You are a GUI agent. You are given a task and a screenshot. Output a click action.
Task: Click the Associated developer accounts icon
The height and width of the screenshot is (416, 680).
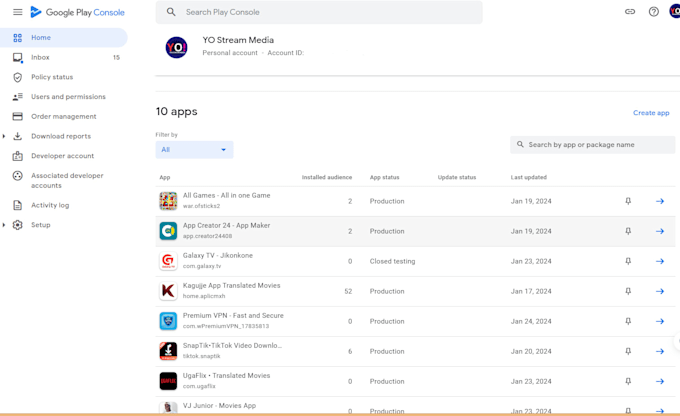(x=17, y=176)
